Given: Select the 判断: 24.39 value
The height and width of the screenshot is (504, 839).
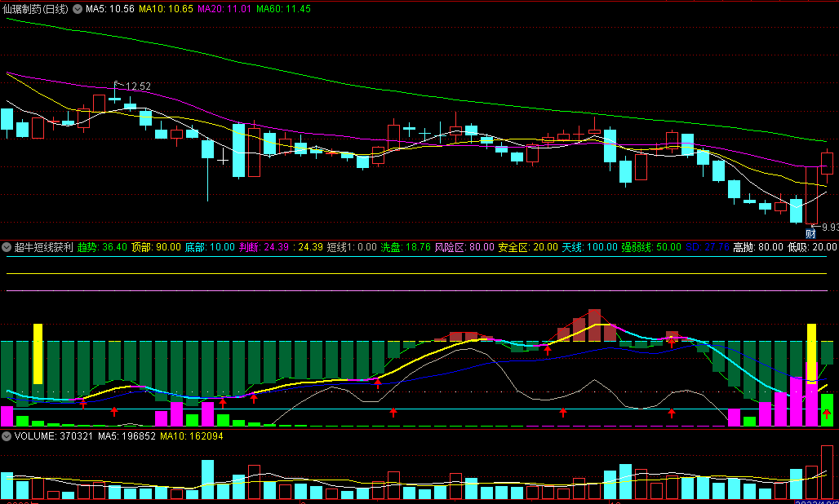Looking at the screenshot, I should point(264,247).
